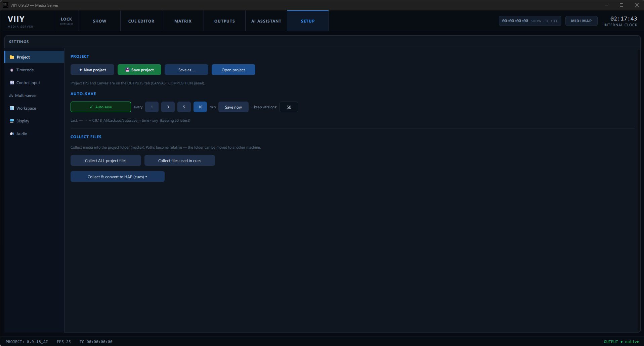This screenshot has width=644, height=346.
Task: Click the Collect media into project folder hint
Action: (x=166, y=147)
